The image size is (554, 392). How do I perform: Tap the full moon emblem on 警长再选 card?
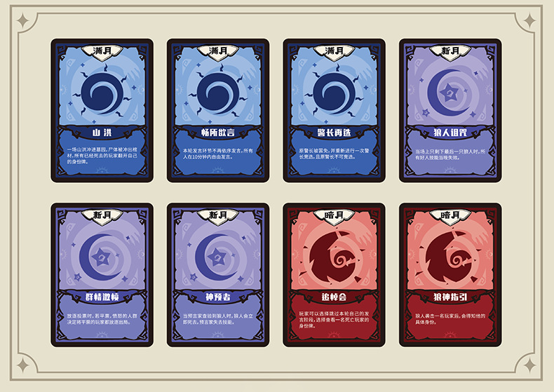pyautogui.click(x=334, y=93)
